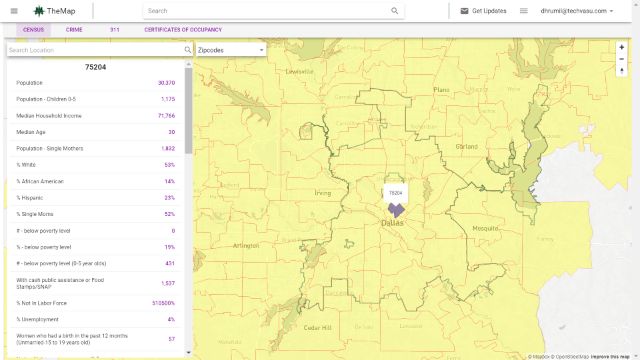640x360 pixels.
Task: Zoom out the map with minus button
Action: [x=621, y=59]
